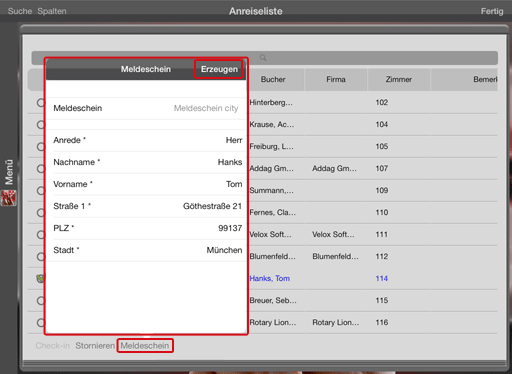Select the checked Hanks, Tom row marker
The width and height of the screenshot is (512, 374).
click(40, 278)
